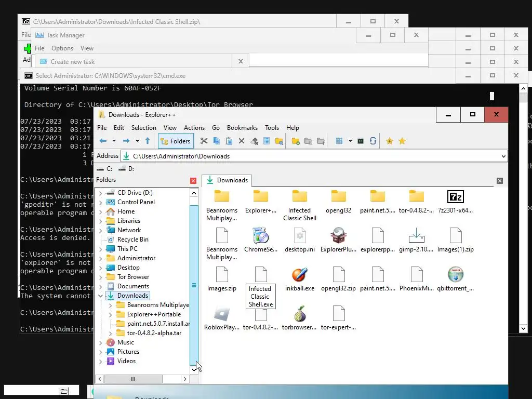
Task: Click the folder tree vertical scrollbar thumb
Action: pos(194,285)
